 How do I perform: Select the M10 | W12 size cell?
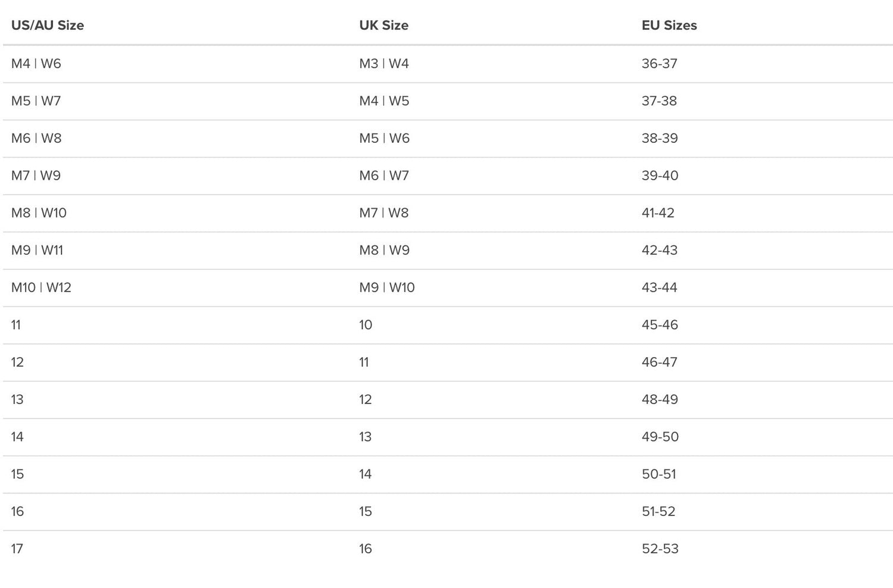41,288
